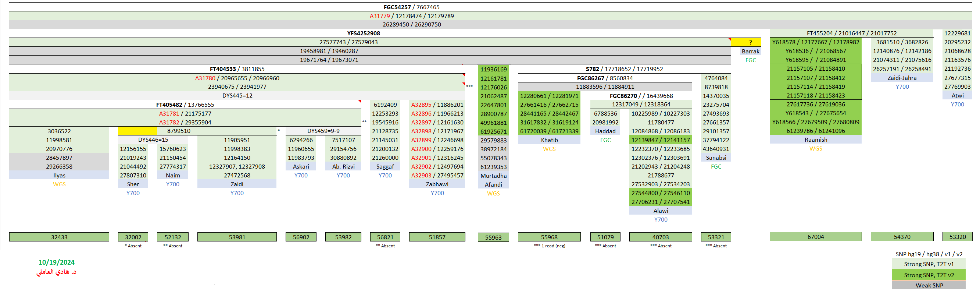Select the green 10/19/2024 date text

[x=56, y=262]
